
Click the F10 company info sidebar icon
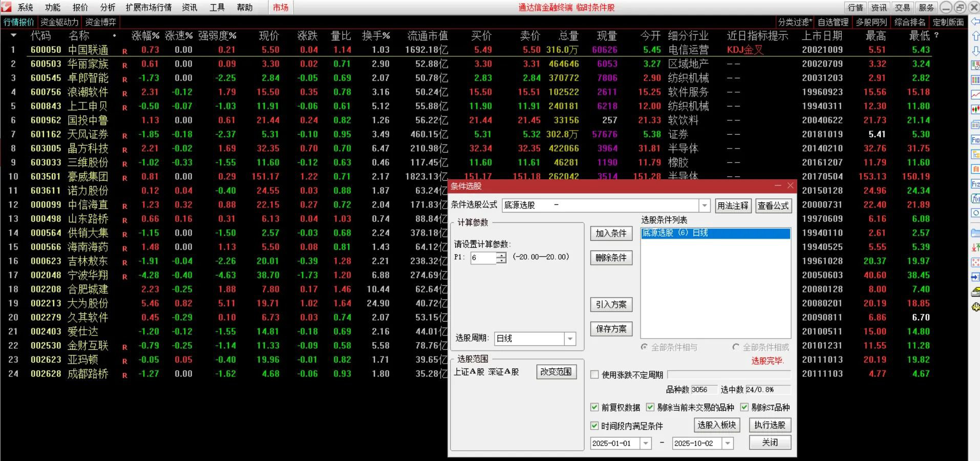pyautogui.click(x=975, y=140)
